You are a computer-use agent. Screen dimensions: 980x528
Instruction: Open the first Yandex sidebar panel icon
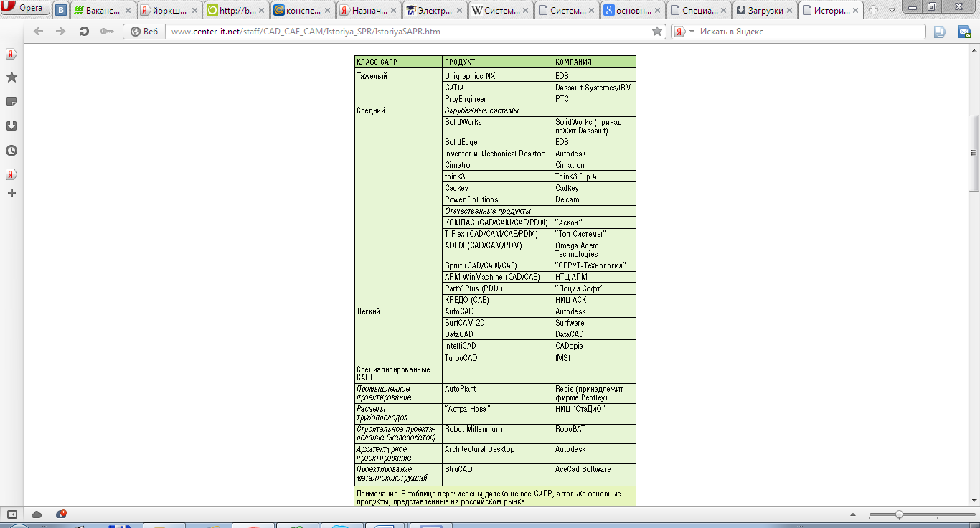click(11, 54)
